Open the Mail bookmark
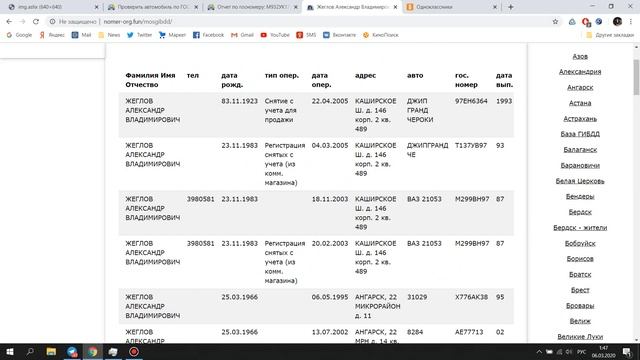This screenshot has width=640, height=360. point(81,35)
